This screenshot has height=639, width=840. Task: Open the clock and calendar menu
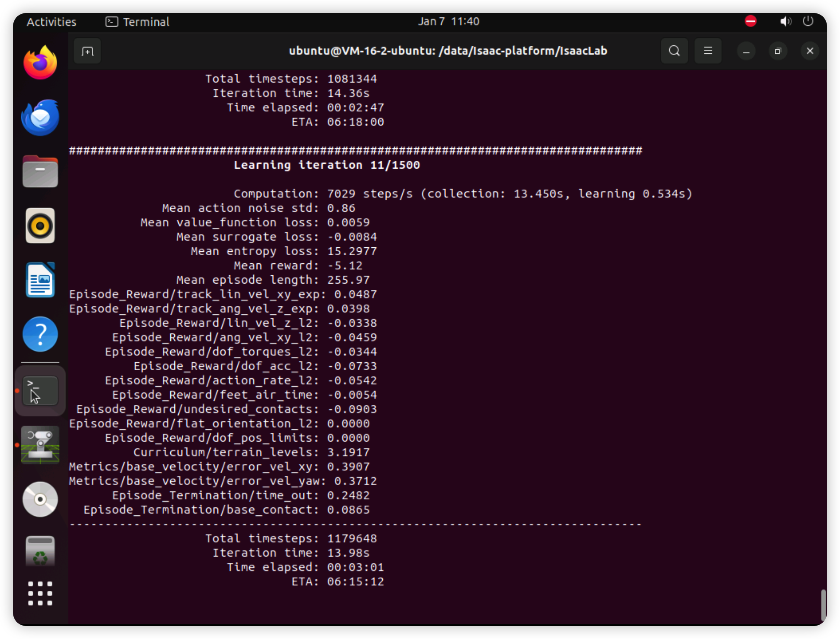[x=449, y=22]
